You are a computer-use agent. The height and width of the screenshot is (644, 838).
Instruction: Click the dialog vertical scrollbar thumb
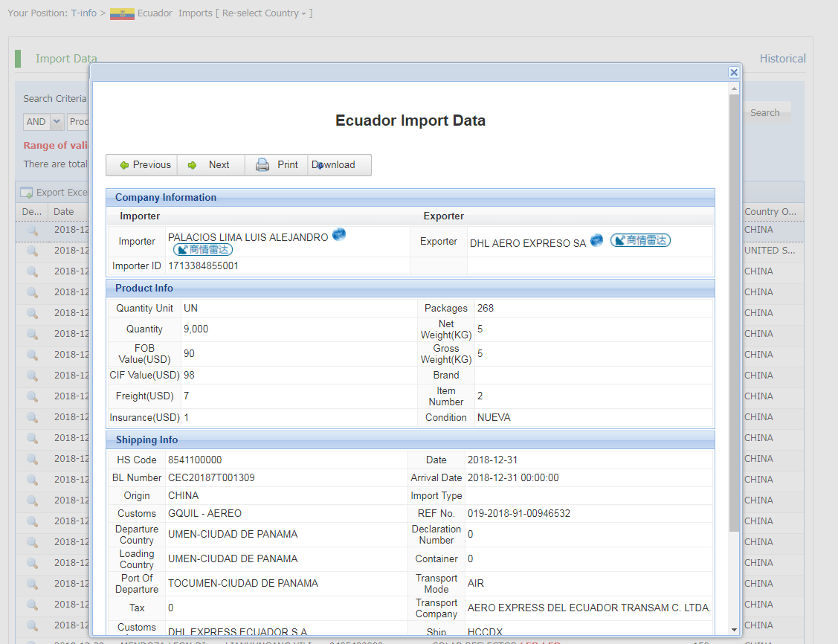click(x=734, y=312)
